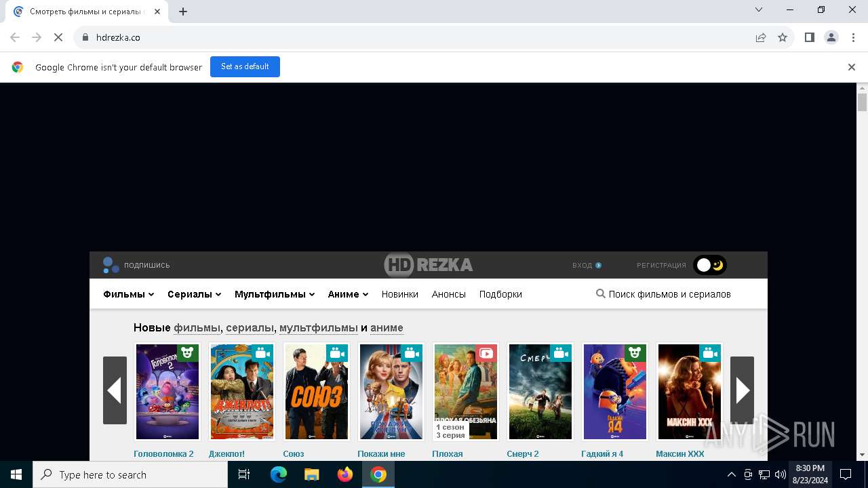Open Chrome three-dot menu
Viewport: 868px width, 488px height.
click(853, 37)
